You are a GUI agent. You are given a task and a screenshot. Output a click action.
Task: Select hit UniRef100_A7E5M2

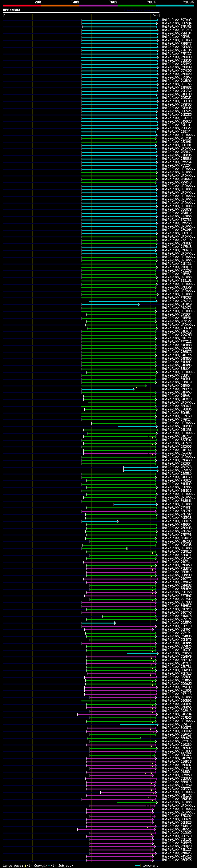[177, 748]
